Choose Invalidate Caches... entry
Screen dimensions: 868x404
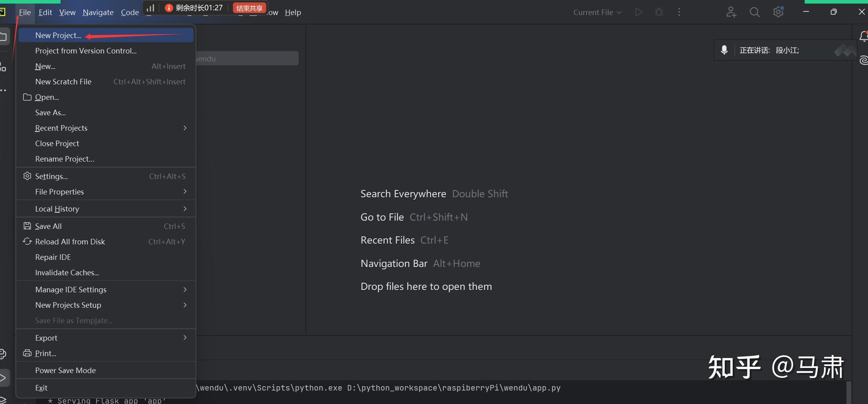pyautogui.click(x=67, y=273)
